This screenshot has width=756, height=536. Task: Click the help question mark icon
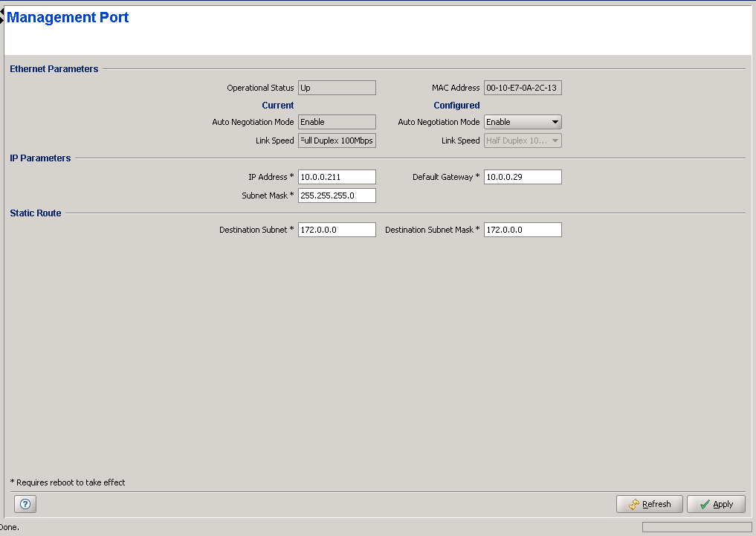click(x=25, y=504)
